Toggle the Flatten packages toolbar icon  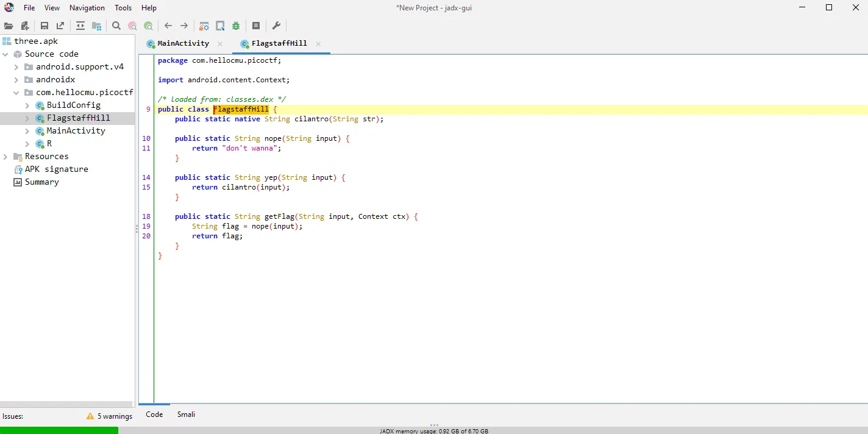pos(96,26)
